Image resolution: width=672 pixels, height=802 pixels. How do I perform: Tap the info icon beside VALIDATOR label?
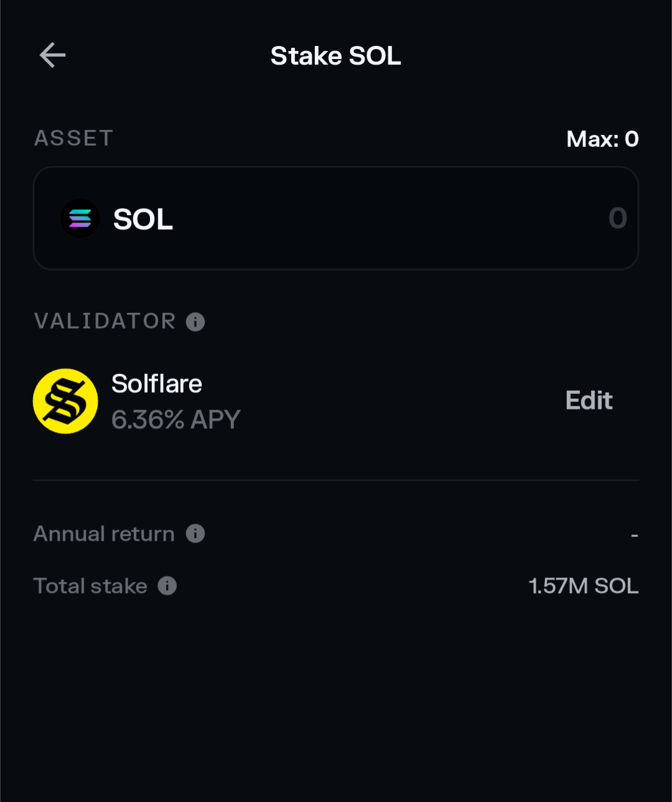[x=195, y=322]
